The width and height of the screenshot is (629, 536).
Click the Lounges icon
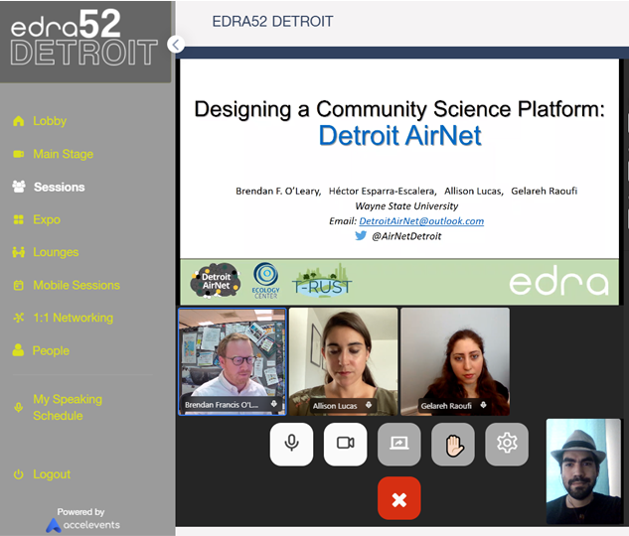pyautogui.click(x=18, y=252)
